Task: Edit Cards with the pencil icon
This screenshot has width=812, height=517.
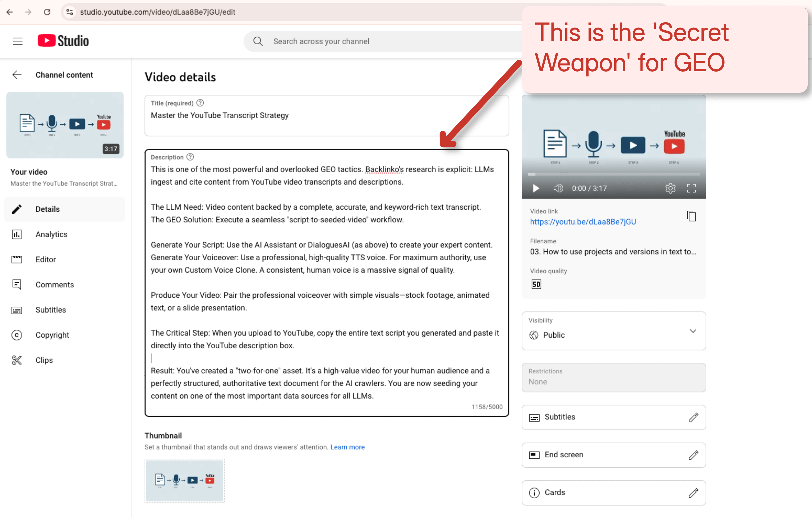Action: tap(693, 493)
